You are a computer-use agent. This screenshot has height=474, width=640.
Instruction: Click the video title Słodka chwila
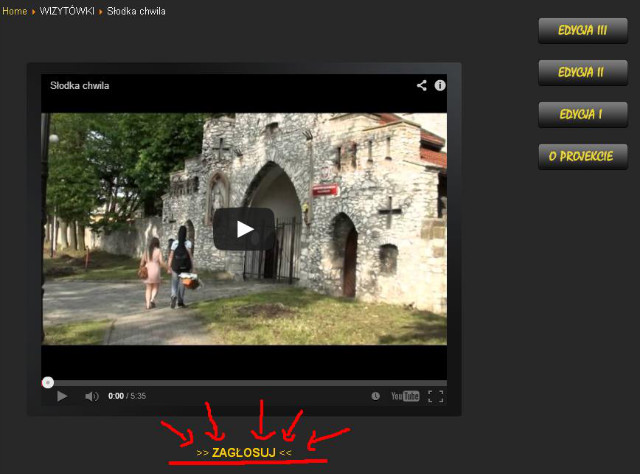click(x=80, y=85)
